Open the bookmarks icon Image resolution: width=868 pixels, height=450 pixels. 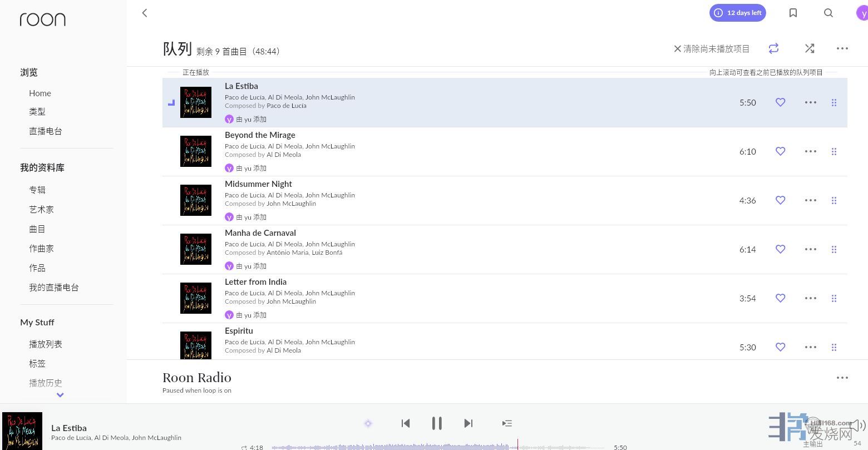(793, 13)
